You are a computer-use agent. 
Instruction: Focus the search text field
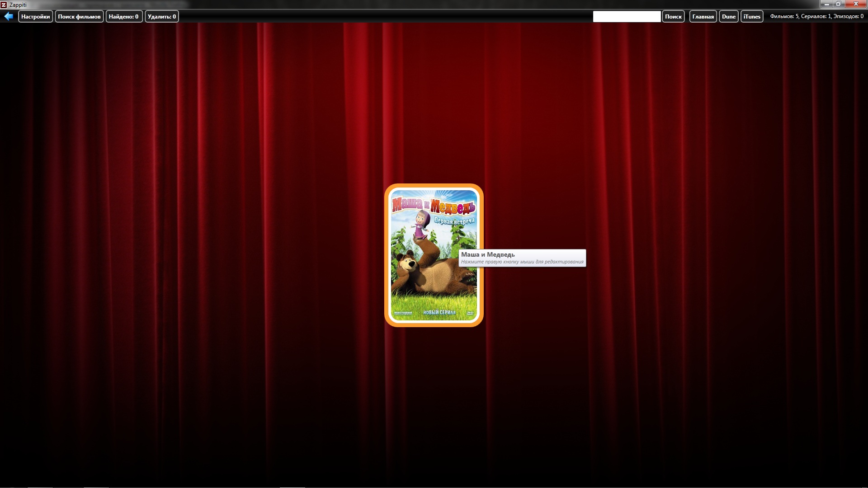click(x=627, y=17)
